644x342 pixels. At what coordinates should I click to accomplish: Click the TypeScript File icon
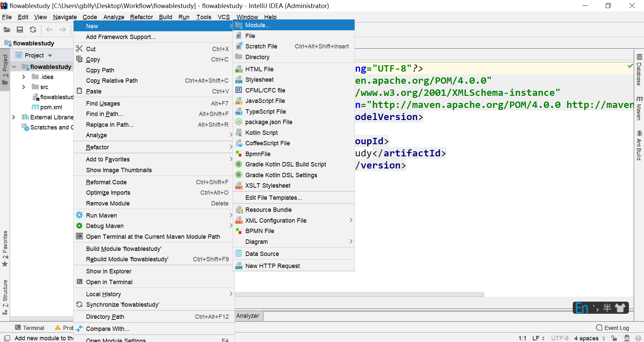click(239, 111)
